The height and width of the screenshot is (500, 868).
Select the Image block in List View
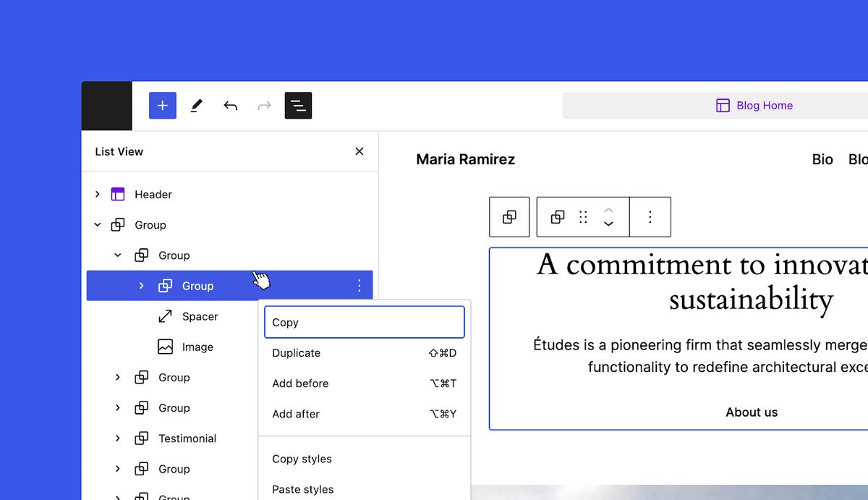click(x=197, y=347)
